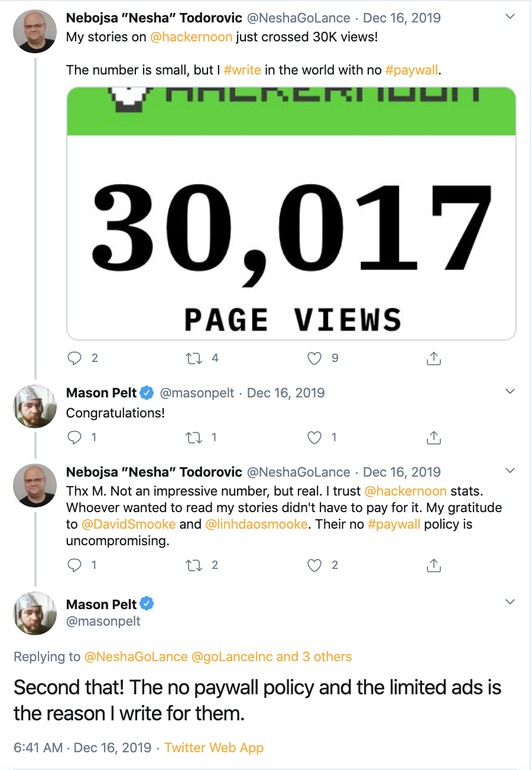Reply to Mason Pelt's Congratulations tweet

pyautogui.click(x=74, y=438)
